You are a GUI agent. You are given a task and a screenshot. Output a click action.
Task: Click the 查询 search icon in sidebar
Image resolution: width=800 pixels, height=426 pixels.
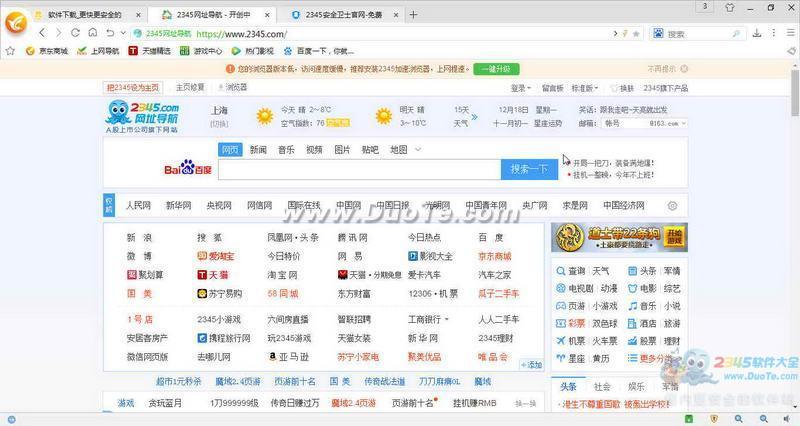561,271
